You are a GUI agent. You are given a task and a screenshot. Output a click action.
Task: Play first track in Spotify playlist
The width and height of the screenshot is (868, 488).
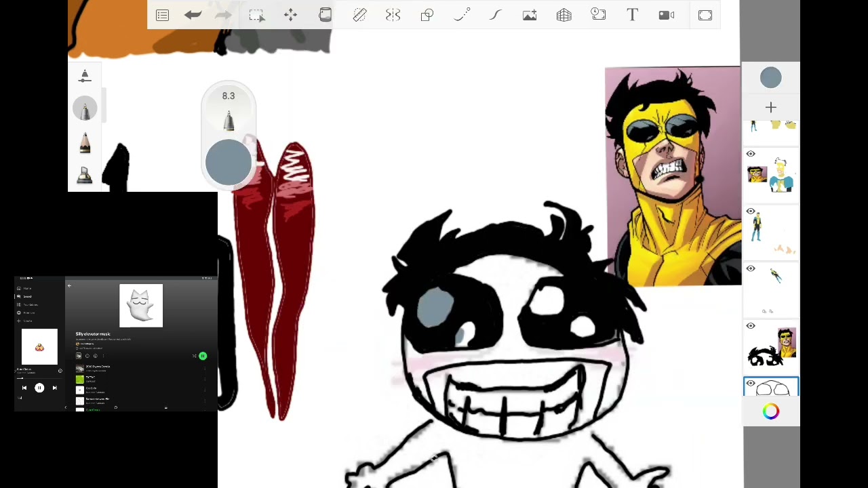[141, 369]
